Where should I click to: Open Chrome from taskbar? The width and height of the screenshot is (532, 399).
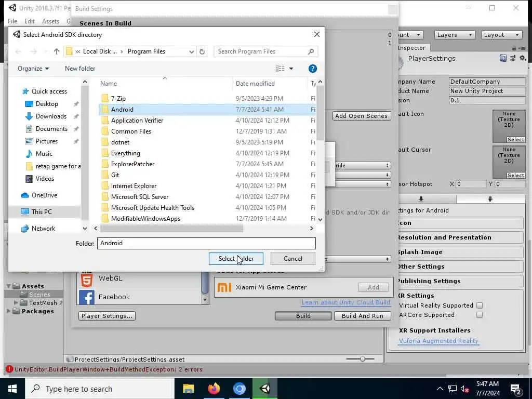pos(239,389)
